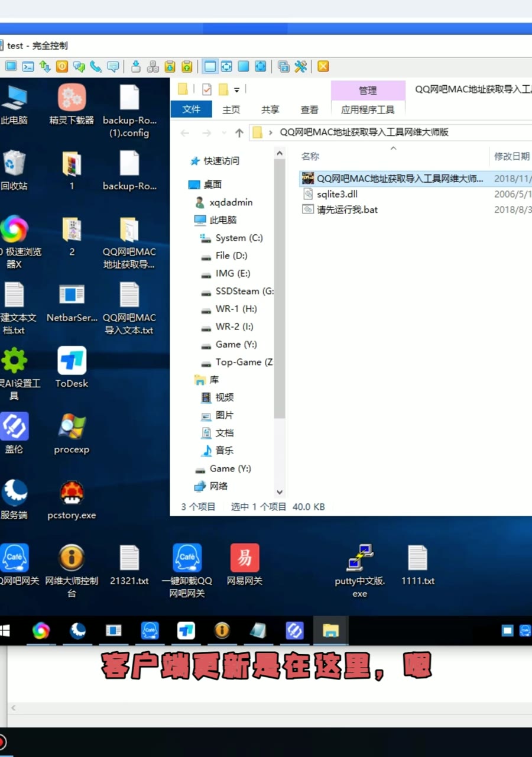Screen dimensions: 532x757
Task: Expand the address bar path chevron
Action: (270, 132)
